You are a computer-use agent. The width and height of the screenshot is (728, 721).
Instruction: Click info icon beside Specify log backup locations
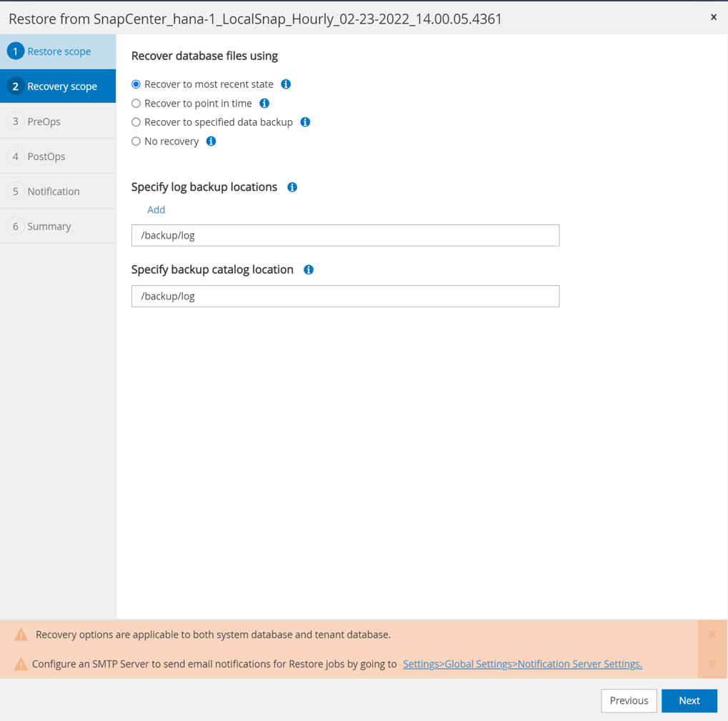[292, 187]
